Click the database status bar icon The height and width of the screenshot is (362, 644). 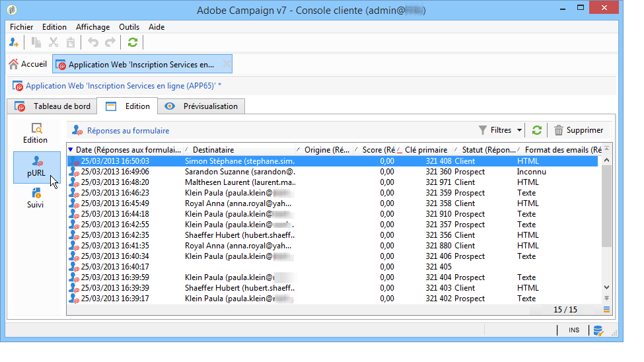(x=598, y=330)
